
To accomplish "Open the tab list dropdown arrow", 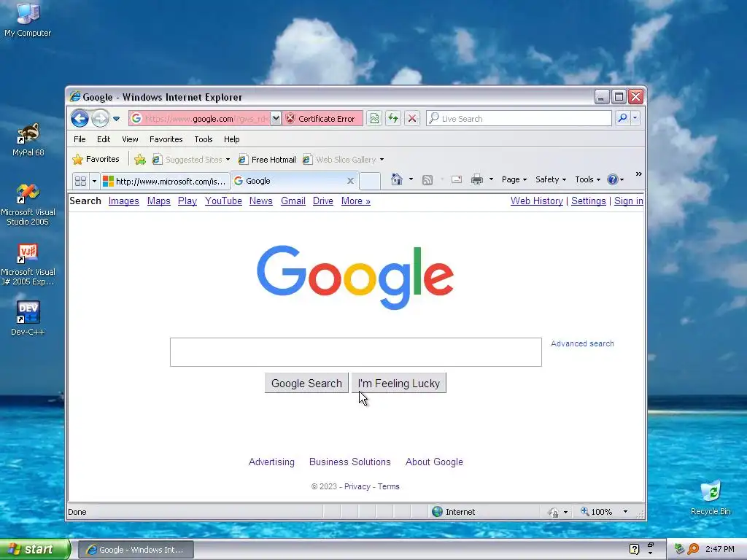I will [x=94, y=181].
